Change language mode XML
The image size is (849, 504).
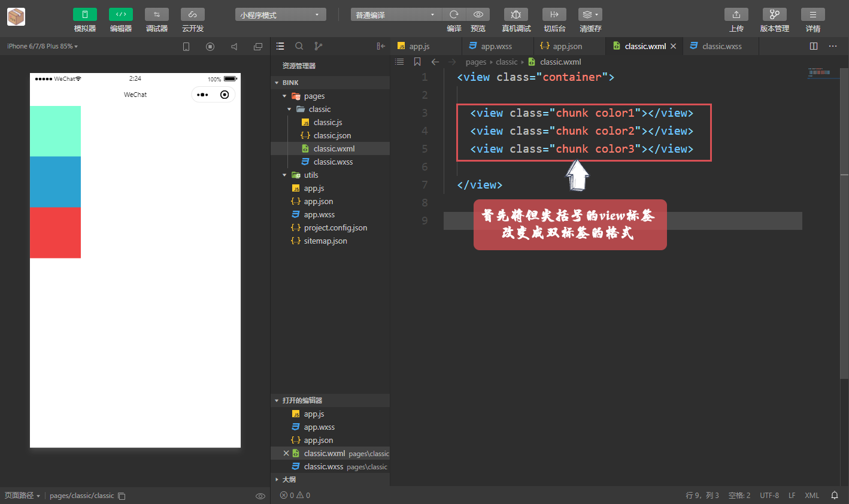[x=812, y=495]
